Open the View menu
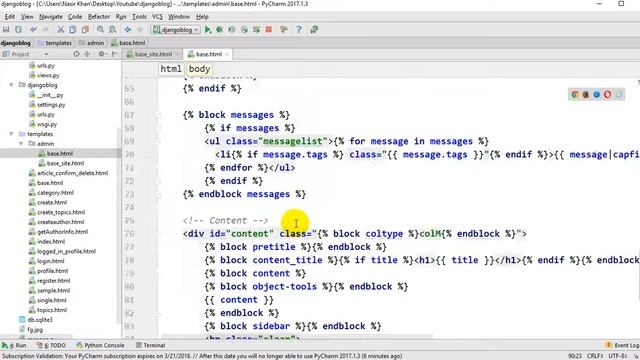The image size is (640, 360). (x=27, y=17)
